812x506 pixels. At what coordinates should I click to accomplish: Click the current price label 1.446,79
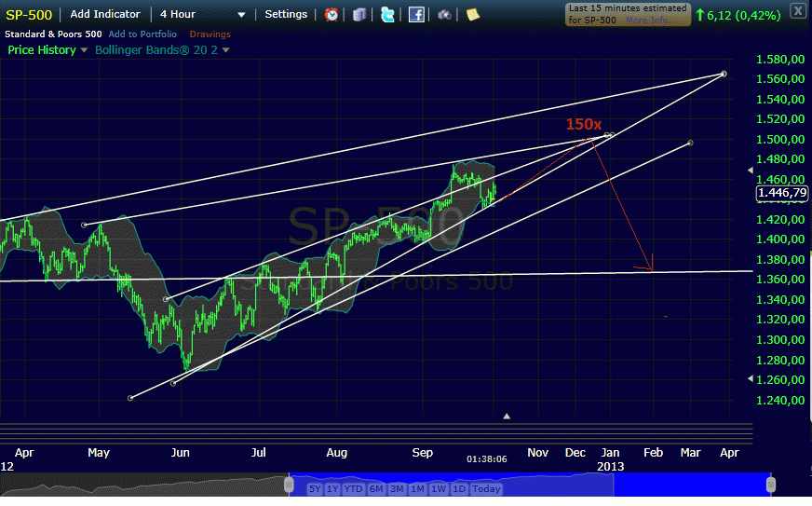pyautogui.click(x=782, y=194)
